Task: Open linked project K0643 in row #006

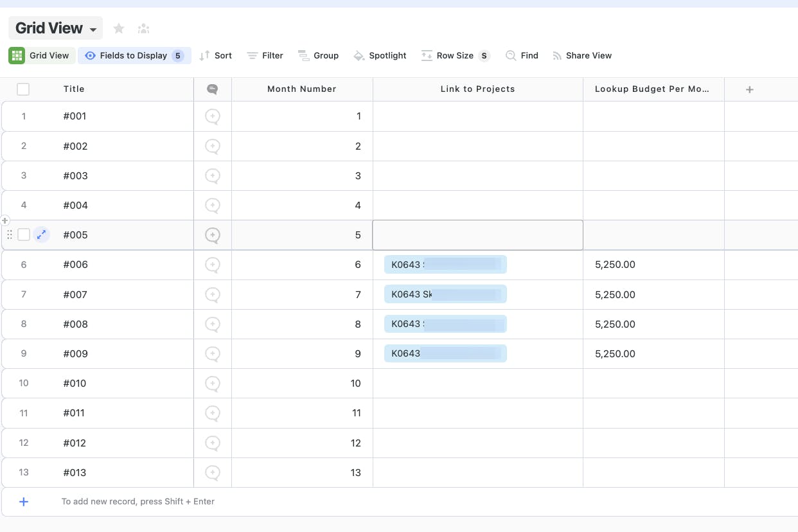Action: [445, 265]
